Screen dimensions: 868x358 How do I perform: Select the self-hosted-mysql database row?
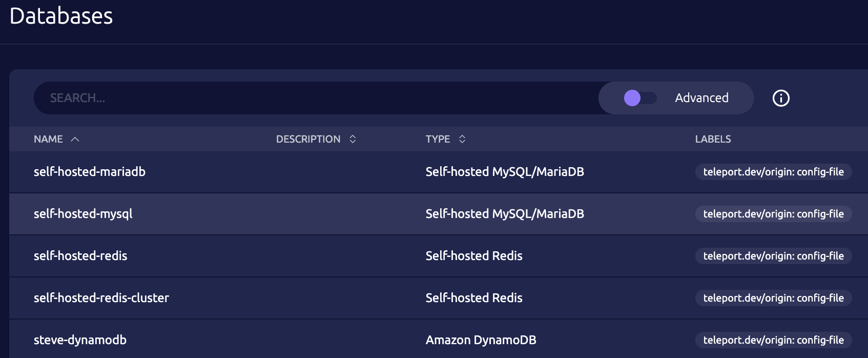pyautogui.click(x=83, y=214)
